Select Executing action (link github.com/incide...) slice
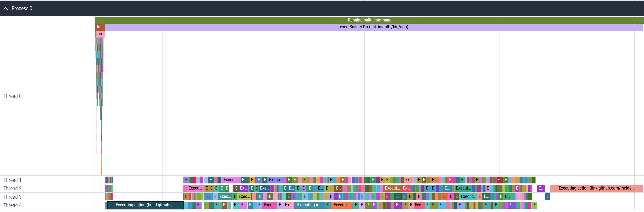Viewport: 644px width, 212px height. pos(596,188)
